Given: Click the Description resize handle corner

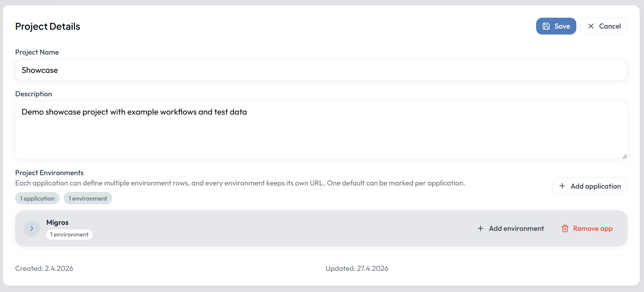Looking at the screenshot, I should (x=624, y=156).
